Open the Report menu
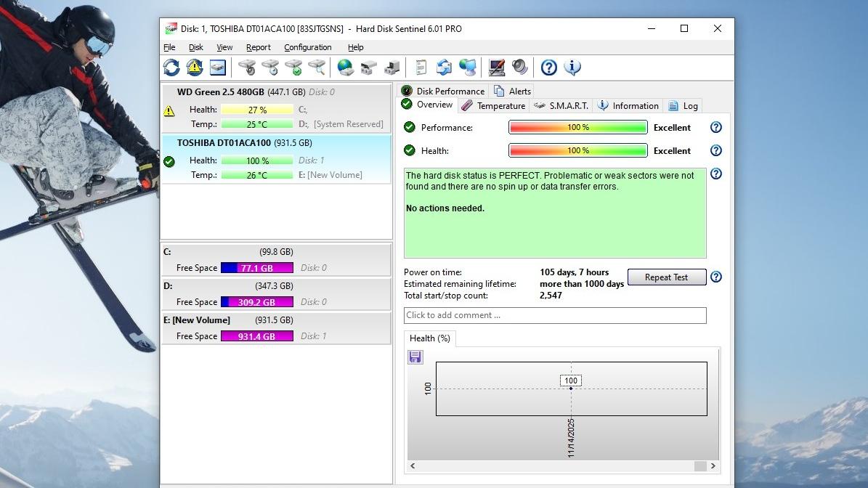This screenshot has height=488, width=868. 258,47
